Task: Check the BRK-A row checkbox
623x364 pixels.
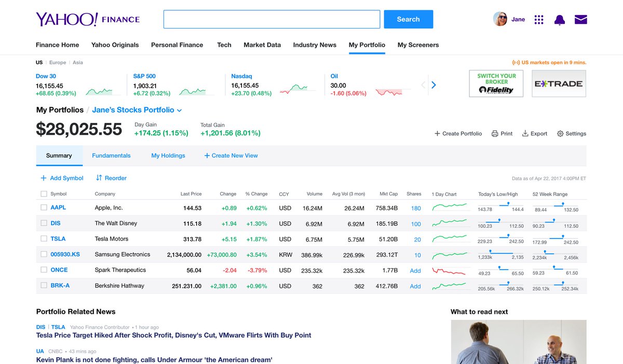Action: (44, 285)
